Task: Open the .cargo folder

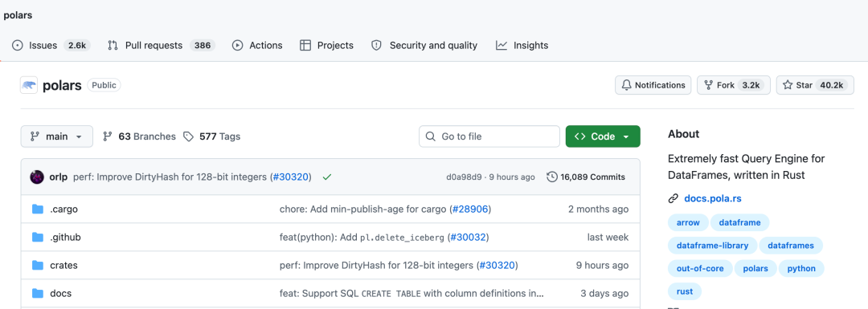Action: click(x=63, y=209)
